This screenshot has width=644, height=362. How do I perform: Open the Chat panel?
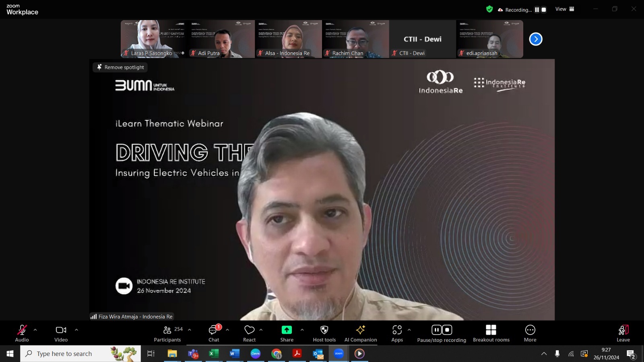pyautogui.click(x=214, y=333)
